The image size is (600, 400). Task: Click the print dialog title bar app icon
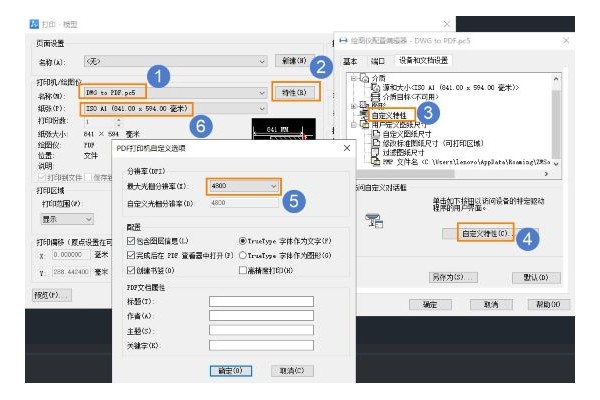[x=34, y=24]
